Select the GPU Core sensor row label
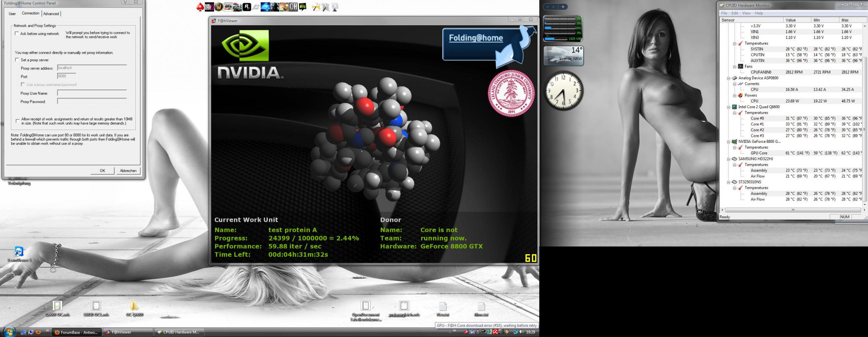 (759, 153)
